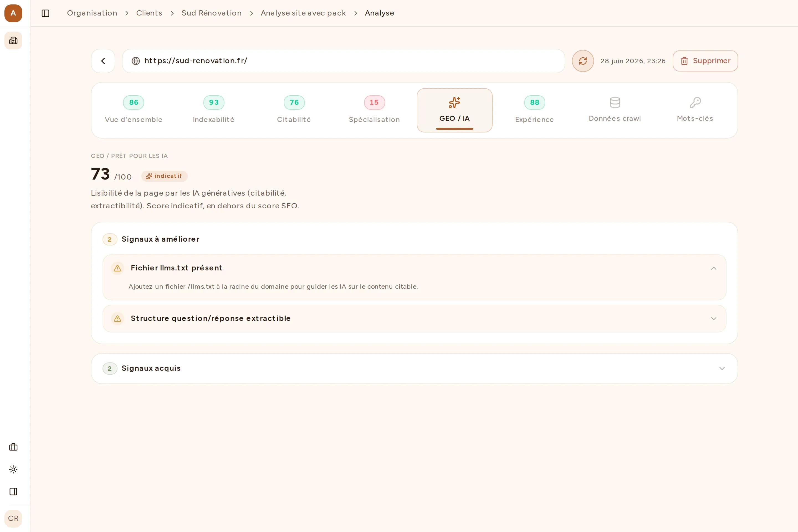Navigate to Clients breadcrumb
Screen dimensions: 798x532
click(149, 13)
